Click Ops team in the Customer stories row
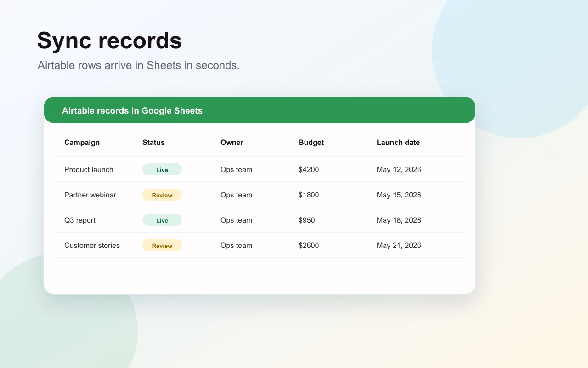 tap(236, 246)
